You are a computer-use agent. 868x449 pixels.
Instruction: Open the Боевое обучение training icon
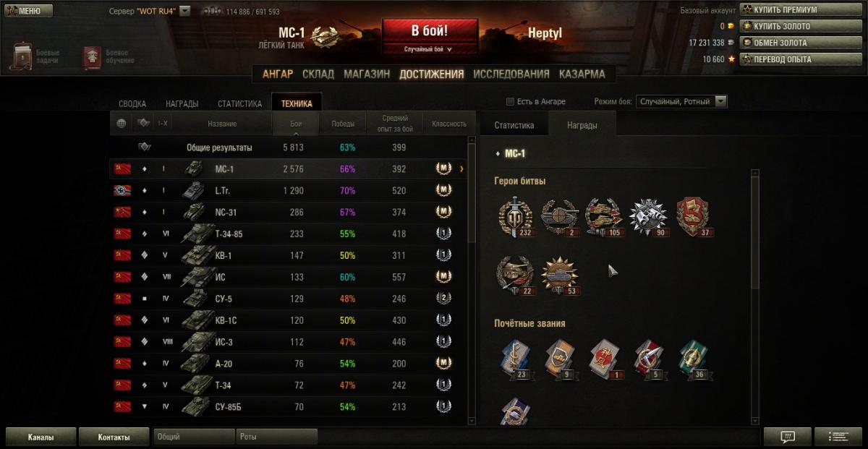pos(92,57)
